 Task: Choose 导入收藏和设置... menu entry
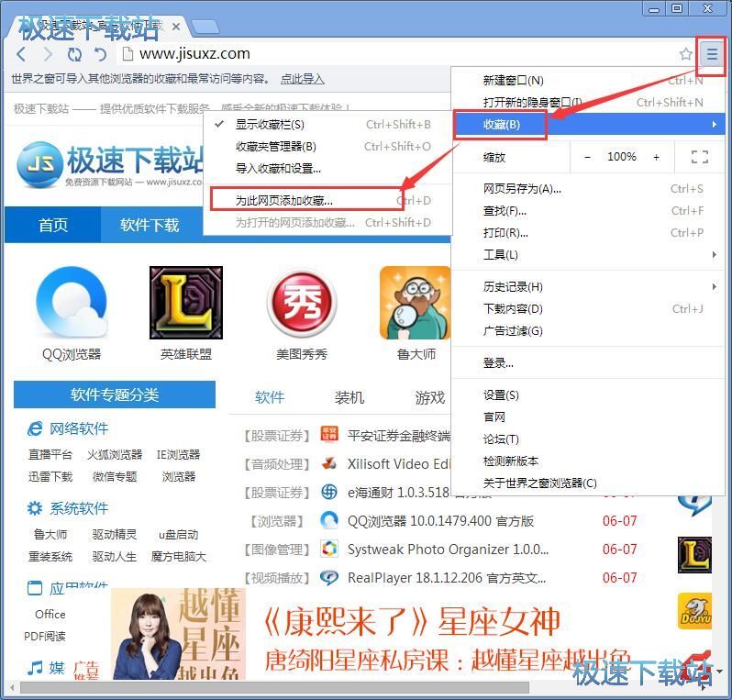327,169
